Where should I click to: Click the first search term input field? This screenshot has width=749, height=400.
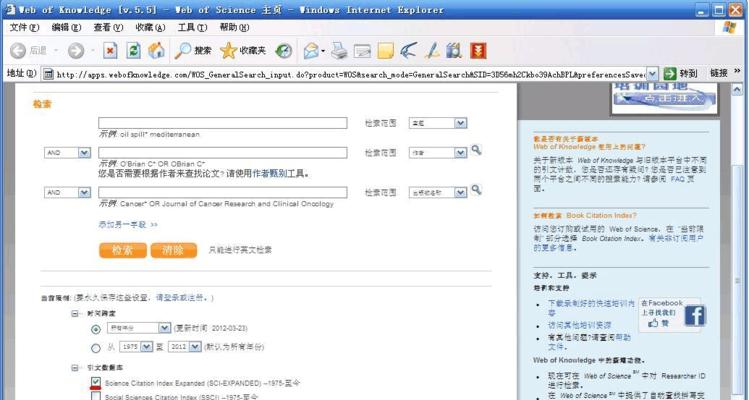click(223, 123)
